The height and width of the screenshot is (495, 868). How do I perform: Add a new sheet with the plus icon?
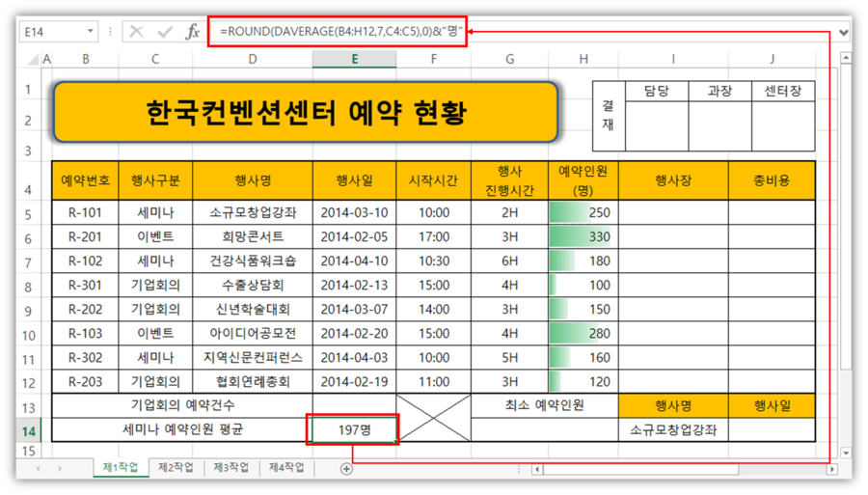[x=346, y=469]
